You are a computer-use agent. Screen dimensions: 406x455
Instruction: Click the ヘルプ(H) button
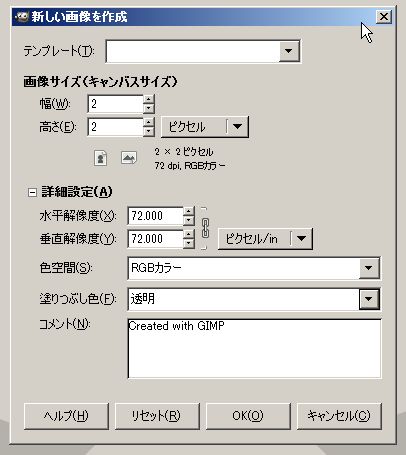(66, 416)
